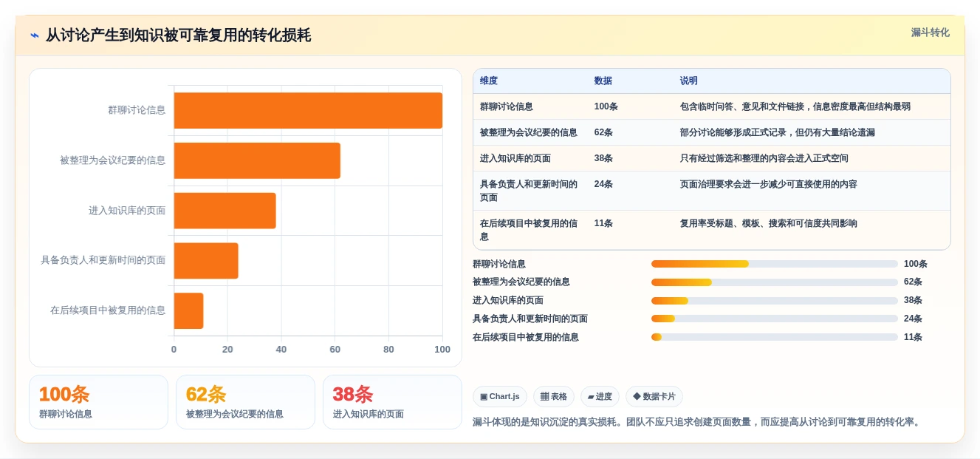Screen dimensions: 980x459
Task: Click the 具备负责人和更新时间的页面 chart bar
Action: (x=206, y=261)
